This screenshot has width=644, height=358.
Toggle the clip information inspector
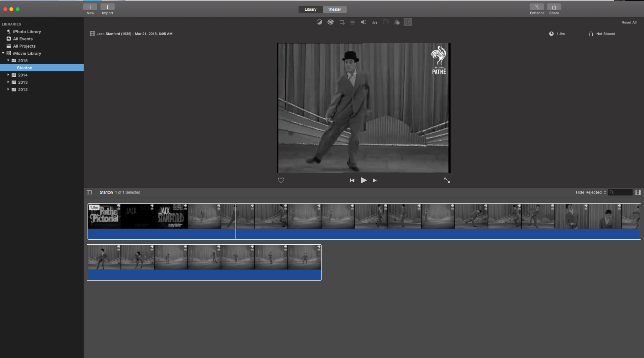click(x=408, y=22)
